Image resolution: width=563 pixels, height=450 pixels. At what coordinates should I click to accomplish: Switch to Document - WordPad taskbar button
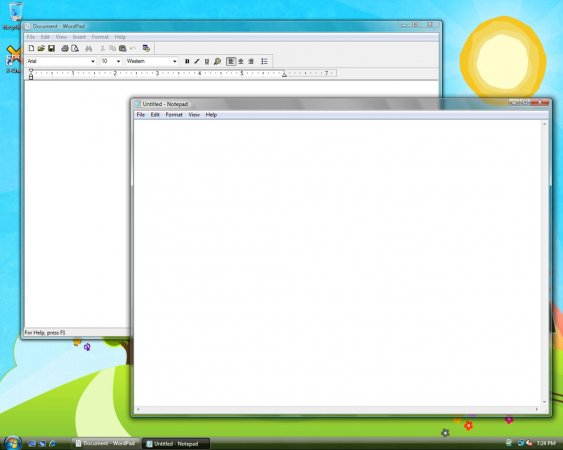pos(105,444)
